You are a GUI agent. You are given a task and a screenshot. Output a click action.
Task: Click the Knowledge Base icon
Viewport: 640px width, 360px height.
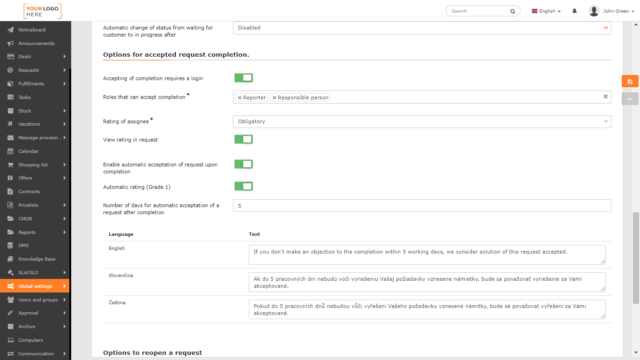pyautogui.click(x=11, y=259)
